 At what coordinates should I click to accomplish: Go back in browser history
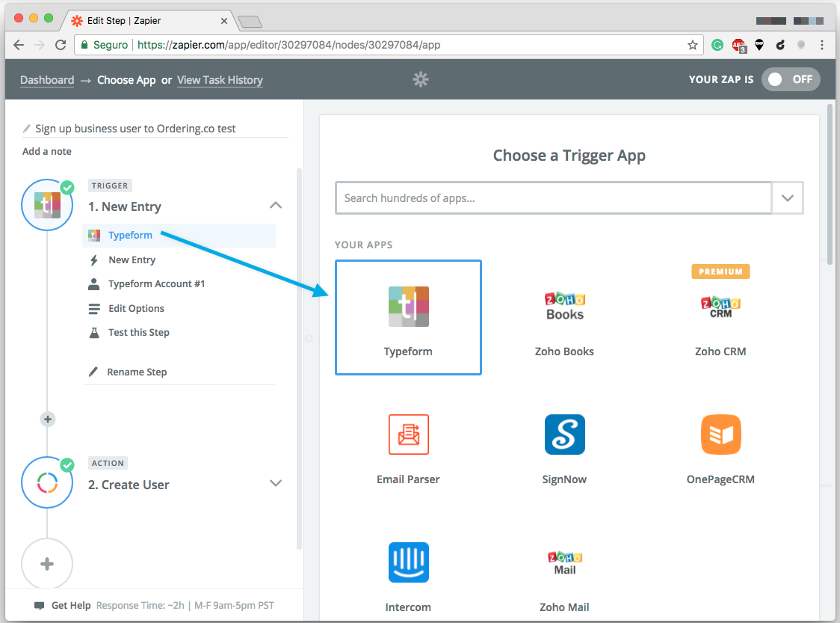(19, 45)
